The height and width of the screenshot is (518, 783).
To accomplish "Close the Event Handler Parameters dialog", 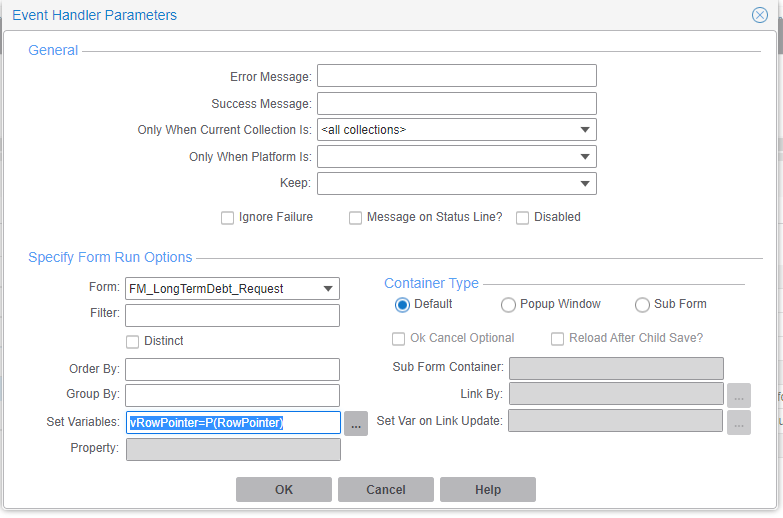I will (x=760, y=15).
